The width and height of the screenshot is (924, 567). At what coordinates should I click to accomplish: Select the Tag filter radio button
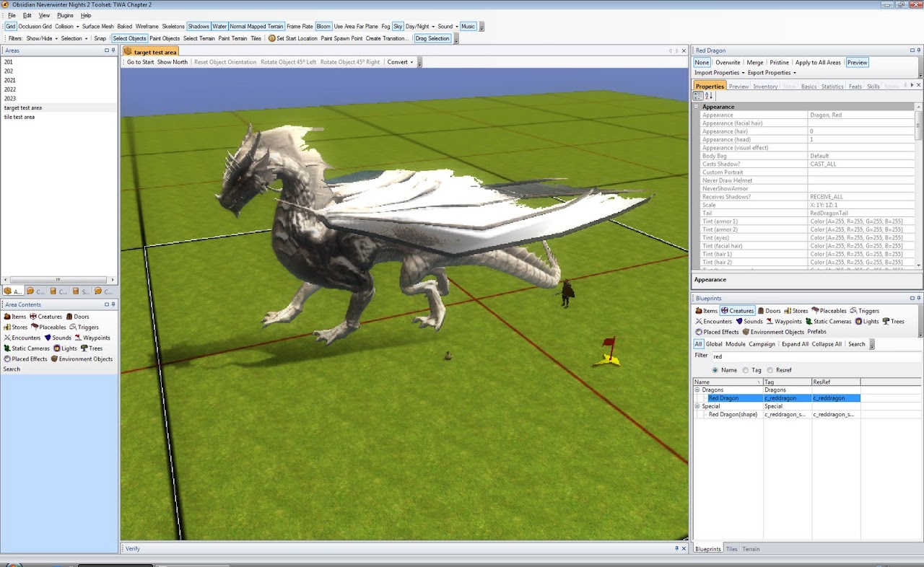pos(746,370)
